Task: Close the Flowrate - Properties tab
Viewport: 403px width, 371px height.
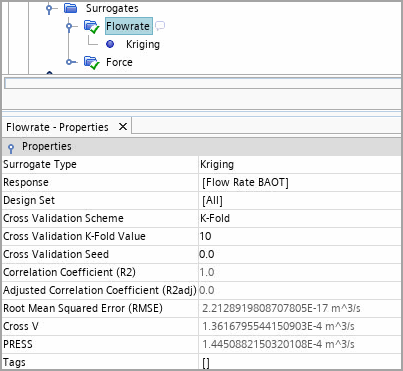Action: coord(123,127)
